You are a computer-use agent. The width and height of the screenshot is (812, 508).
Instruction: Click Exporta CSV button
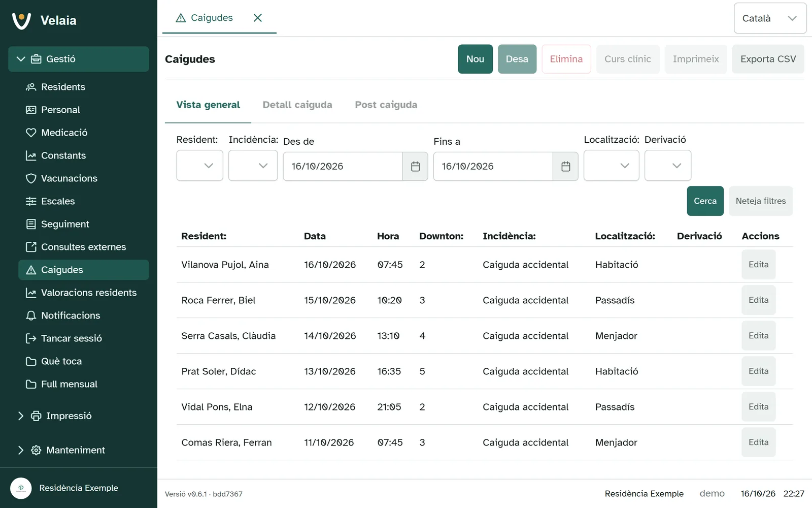coord(768,59)
